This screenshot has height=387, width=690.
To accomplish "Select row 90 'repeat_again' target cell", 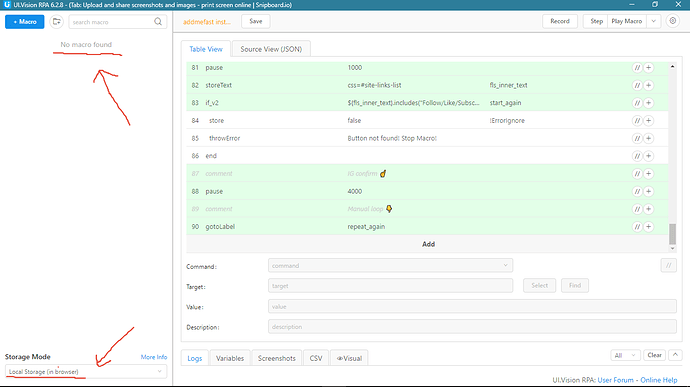I will pos(366,227).
